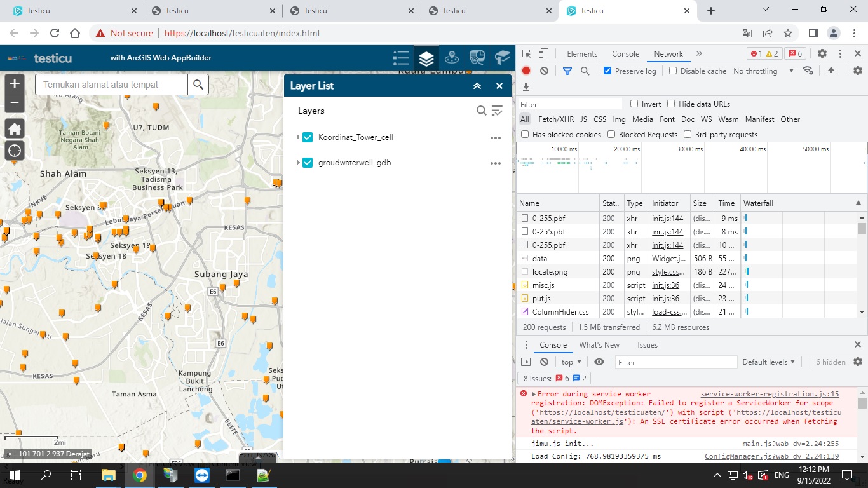Uncheck the Koordinat_Tower_cell layer checkbox
Image resolution: width=868 pixels, height=488 pixels.
[308, 137]
